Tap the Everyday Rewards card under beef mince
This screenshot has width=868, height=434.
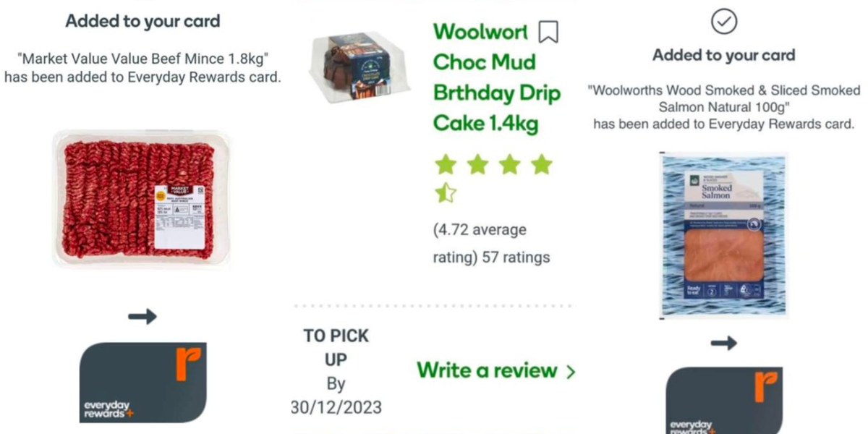pyautogui.click(x=142, y=383)
